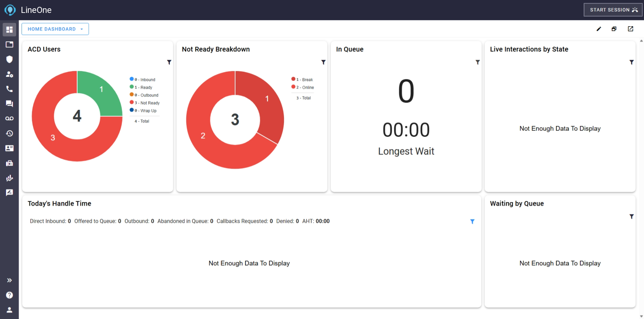Viewport: 644px width, 319px height.
Task: Toggle the Outbound legend entry
Action: coord(144,95)
